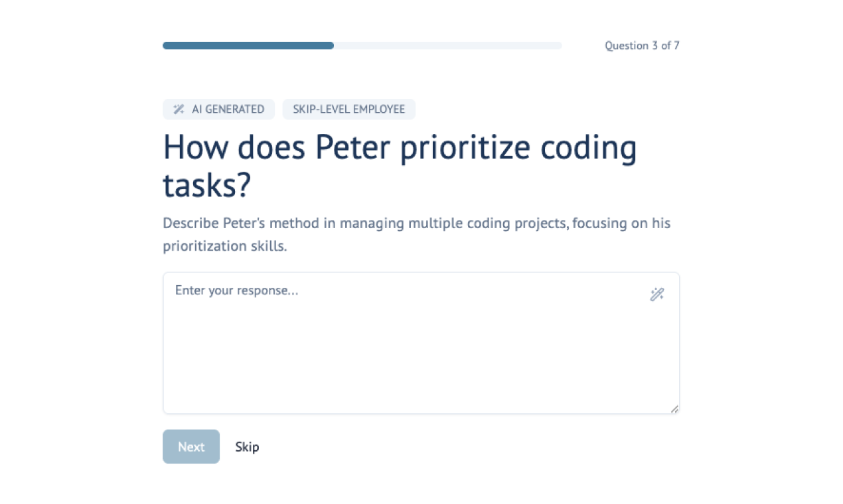Click the description line starting "Describe Peter's method"
This screenshot has height=504, width=843.
point(417,223)
